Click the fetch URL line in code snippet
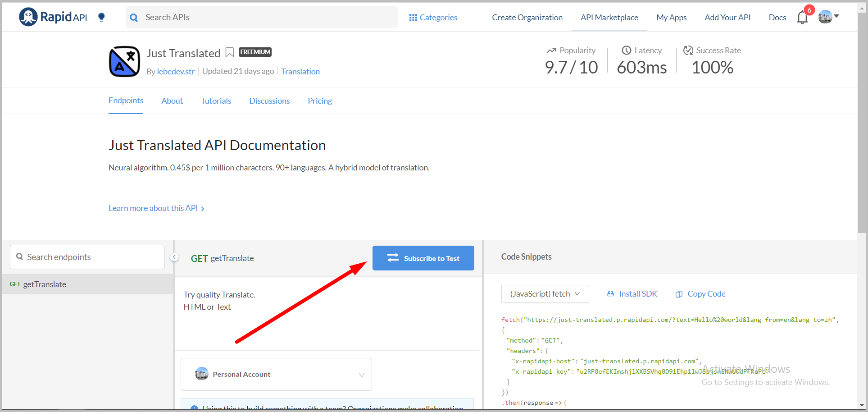 click(x=670, y=320)
